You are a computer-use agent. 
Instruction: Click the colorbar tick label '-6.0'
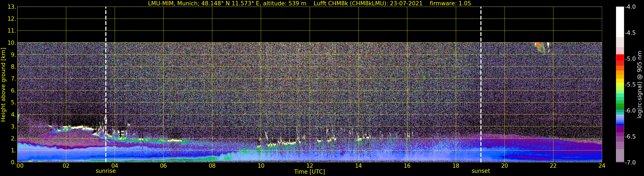(630, 111)
